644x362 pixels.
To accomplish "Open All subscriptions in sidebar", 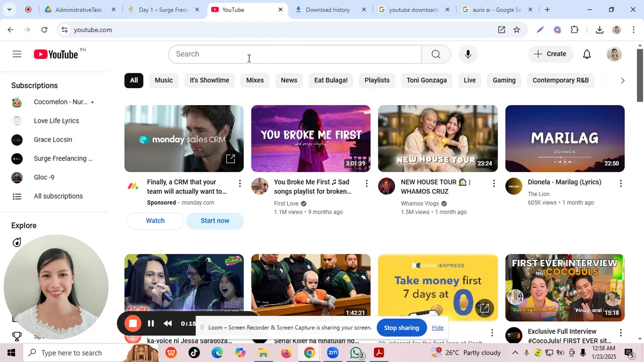I will click(54, 197).
